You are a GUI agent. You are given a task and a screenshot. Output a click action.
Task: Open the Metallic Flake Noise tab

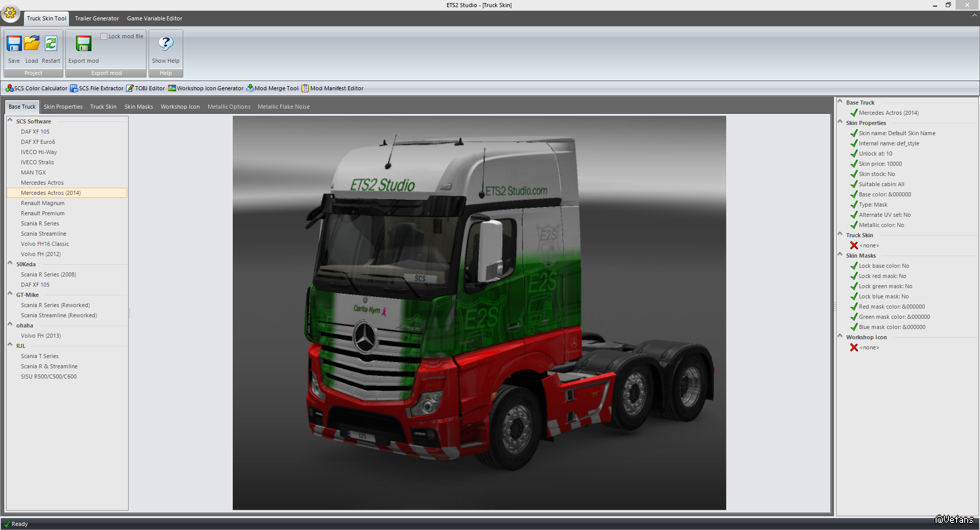tap(284, 107)
